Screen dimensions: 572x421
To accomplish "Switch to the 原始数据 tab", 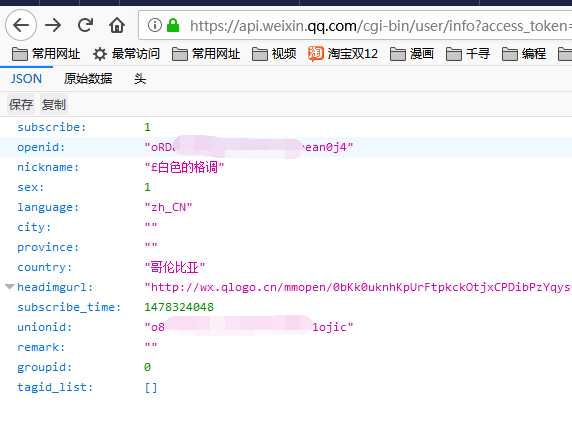I will pos(88,79).
